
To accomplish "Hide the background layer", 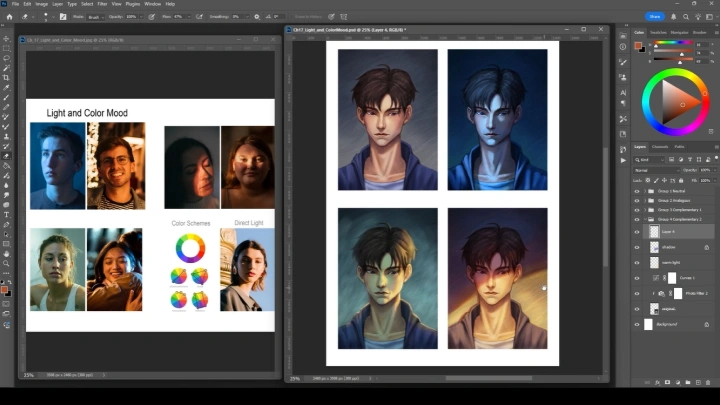I will pyautogui.click(x=637, y=325).
